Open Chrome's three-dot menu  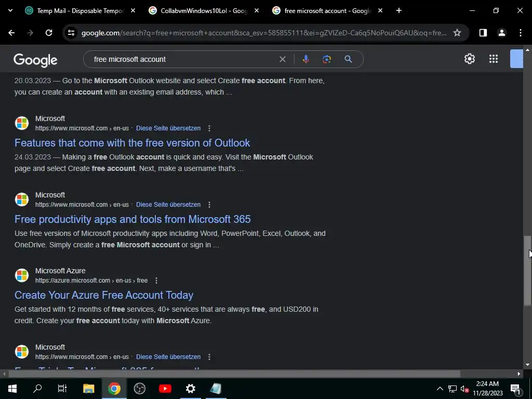(521, 33)
